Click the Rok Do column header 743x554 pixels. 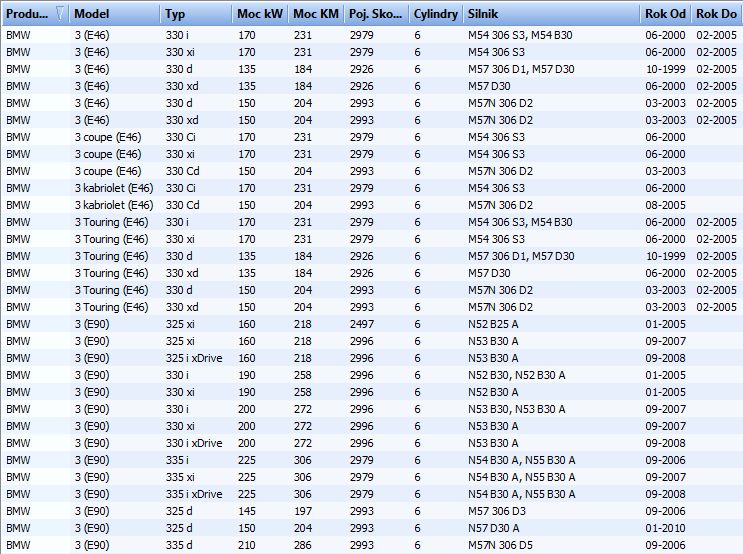tap(716, 14)
